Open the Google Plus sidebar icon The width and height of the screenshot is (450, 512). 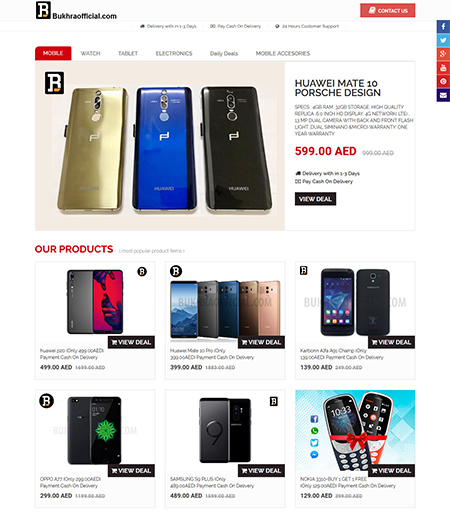pyautogui.click(x=443, y=54)
